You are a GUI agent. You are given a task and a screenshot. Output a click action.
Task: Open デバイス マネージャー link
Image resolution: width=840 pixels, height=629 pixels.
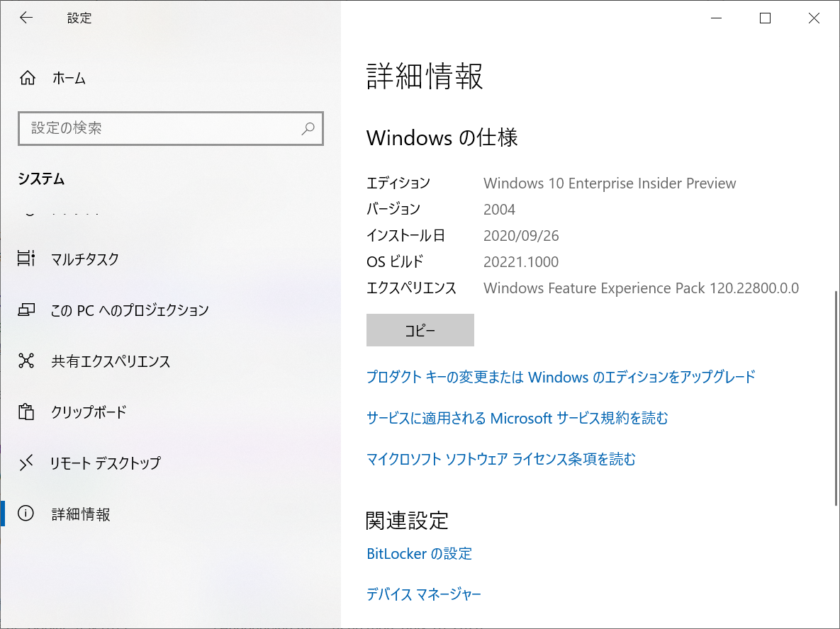coord(424,594)
